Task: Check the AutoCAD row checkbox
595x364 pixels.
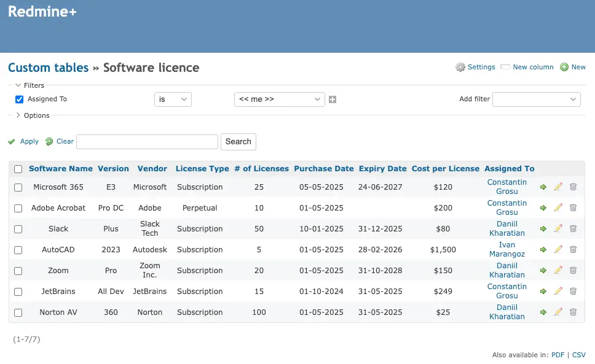Action: (18, 249)
